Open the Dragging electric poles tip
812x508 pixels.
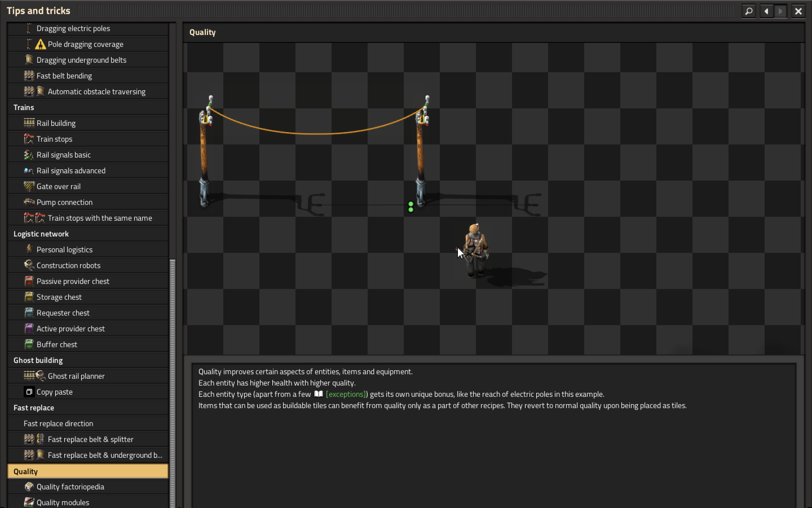coord(88,29)
